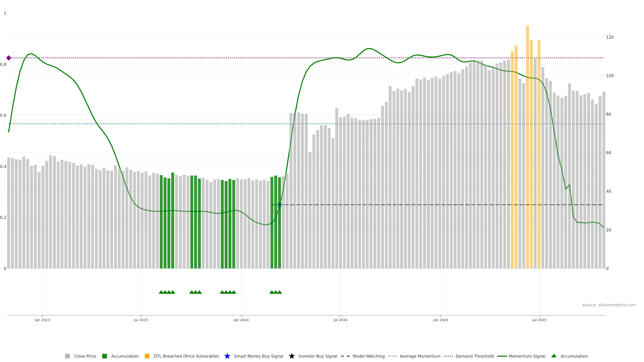Image resolution: width=644 pixels, height=362 pixels.
Task: Click the orange DTL Breached legend icon
Action: tap(147, 356)
